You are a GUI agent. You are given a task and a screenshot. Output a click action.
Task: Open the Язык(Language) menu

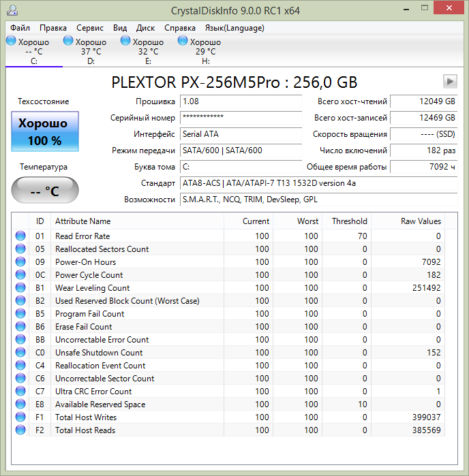point(234,28)
